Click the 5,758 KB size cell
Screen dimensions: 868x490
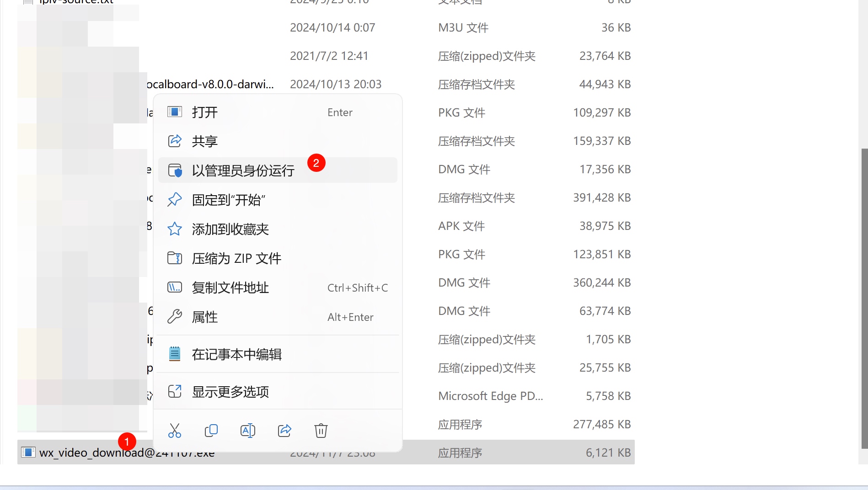click(x=608, y=396)
